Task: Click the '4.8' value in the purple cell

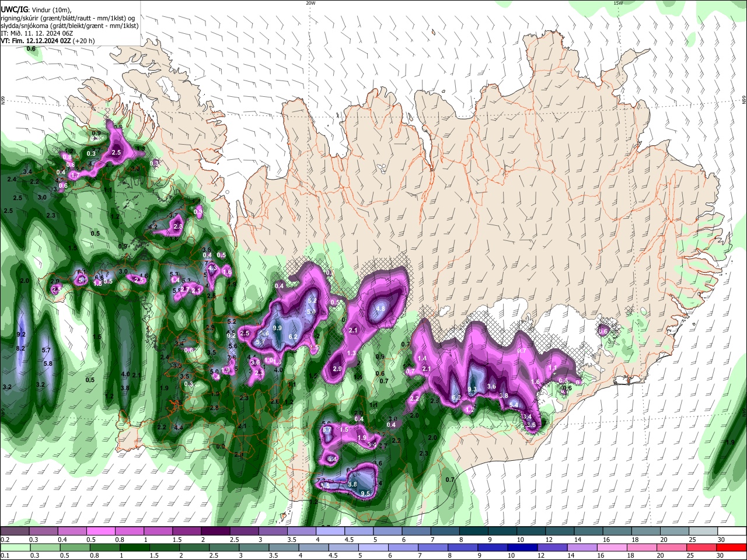Action: pos(381,309)
